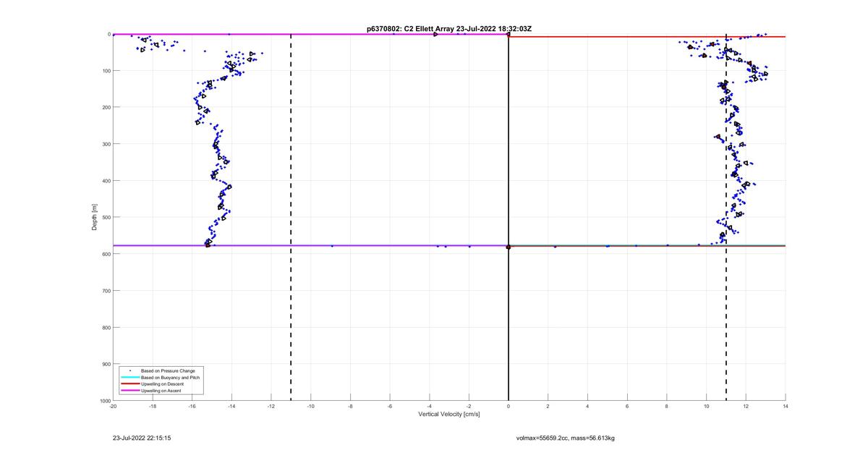Click x-axis tick label '-8'
The image size is (868, 450).
(x=350, y=407)
